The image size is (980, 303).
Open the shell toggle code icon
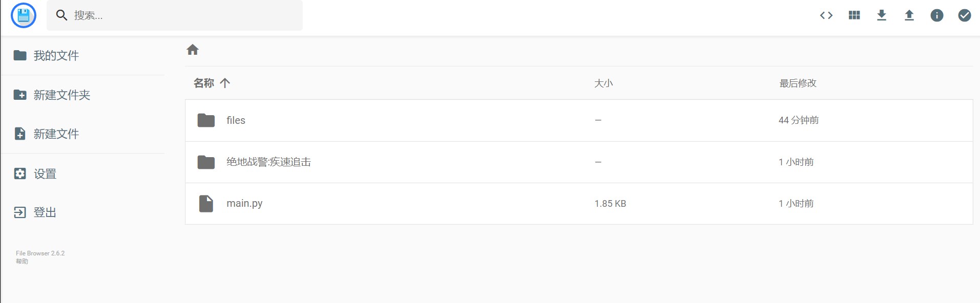coord(826,15)
